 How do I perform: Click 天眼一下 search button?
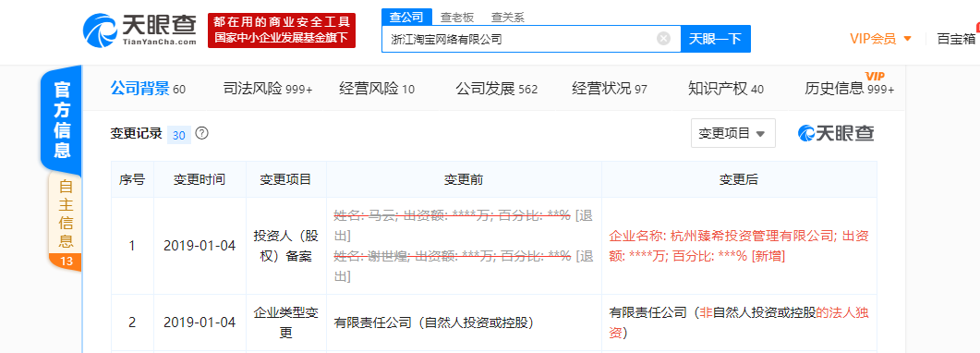(x=715, y=39)
